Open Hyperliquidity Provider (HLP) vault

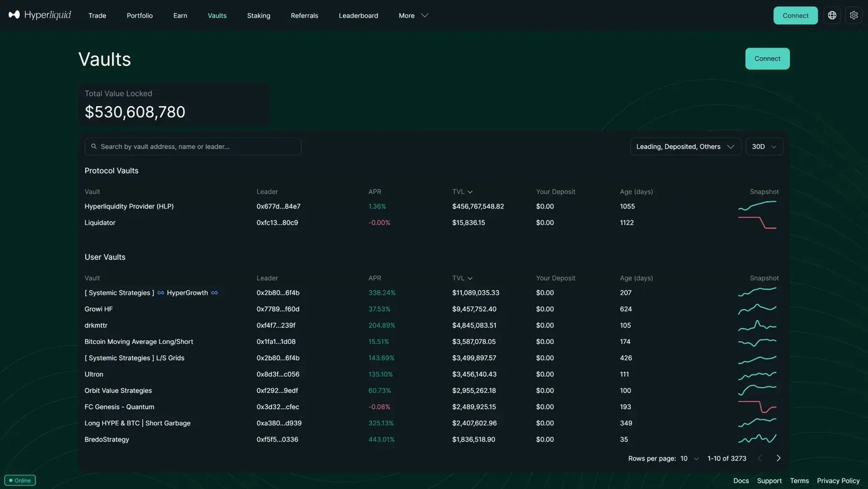(x=129, y=206)
